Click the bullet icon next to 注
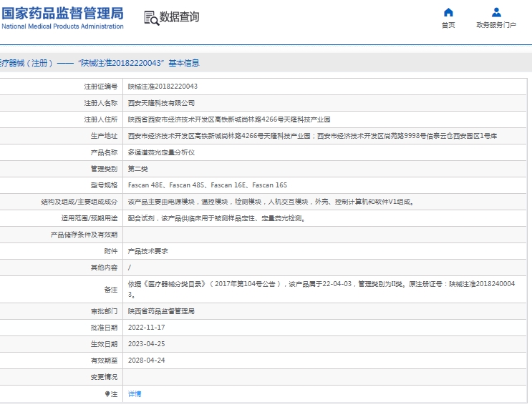 (x=107, y=394)
